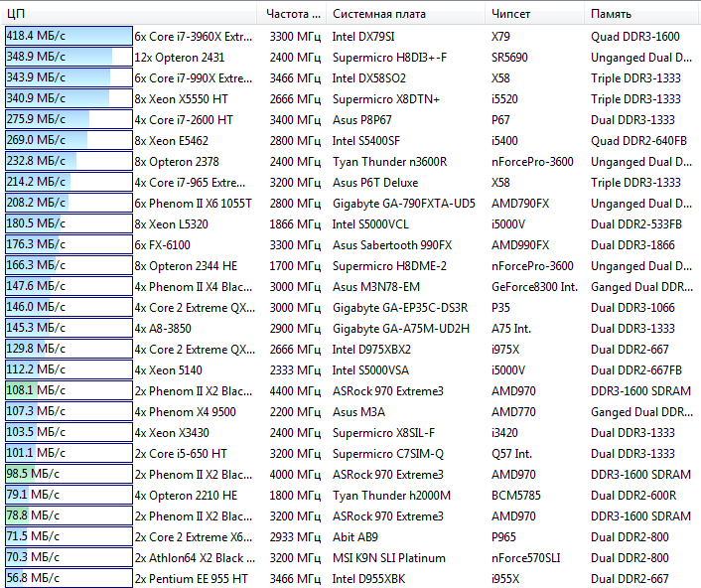This screenshot has width=701, height=588.
Task: Select the 'Q57 Int.' chipset cell
Action: [x=512, y=454]
